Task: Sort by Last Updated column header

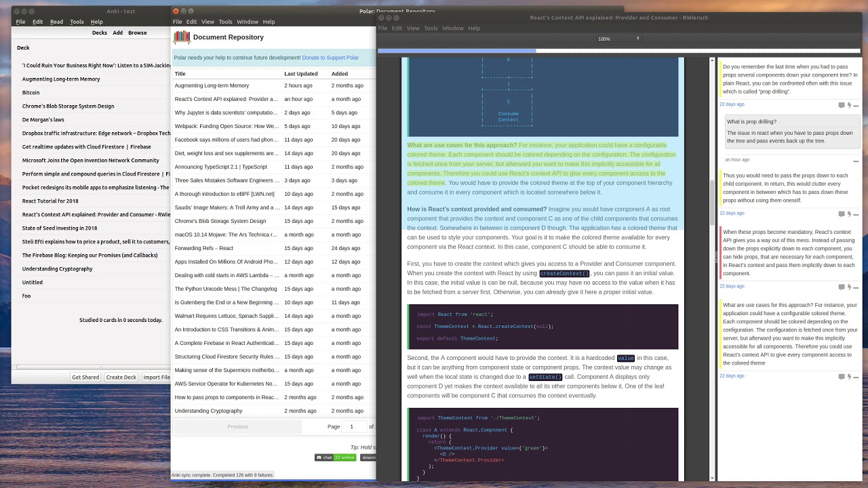Action: (x=301, y=74)
